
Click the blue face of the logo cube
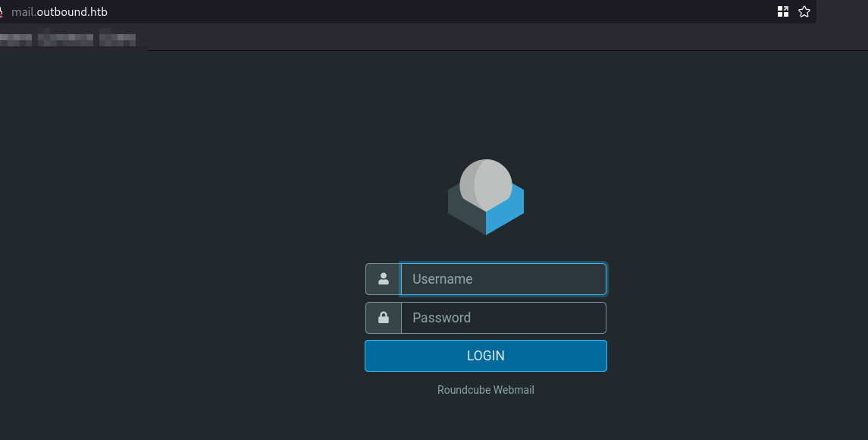tap(505, 212)
